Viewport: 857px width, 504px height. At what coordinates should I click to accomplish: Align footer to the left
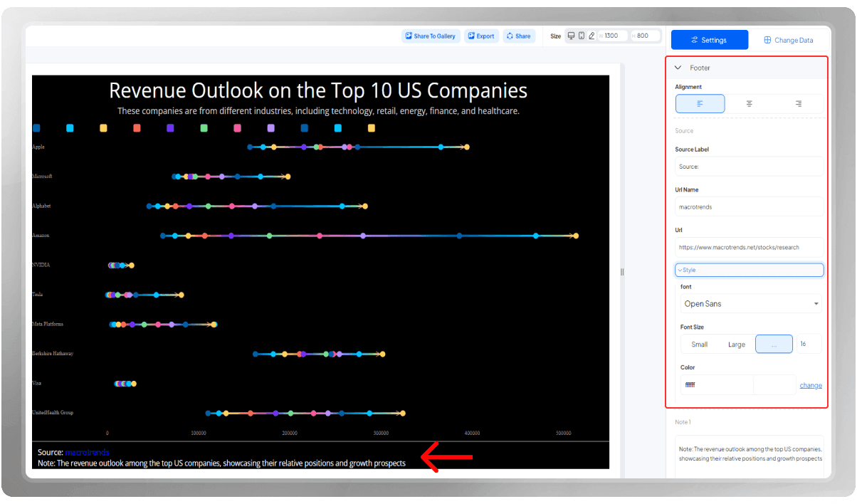[x=700, y=104]
